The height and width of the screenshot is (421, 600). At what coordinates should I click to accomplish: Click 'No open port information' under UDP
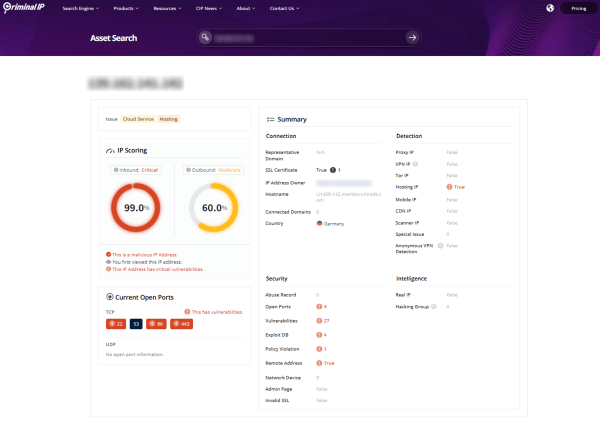click(135, 354)
